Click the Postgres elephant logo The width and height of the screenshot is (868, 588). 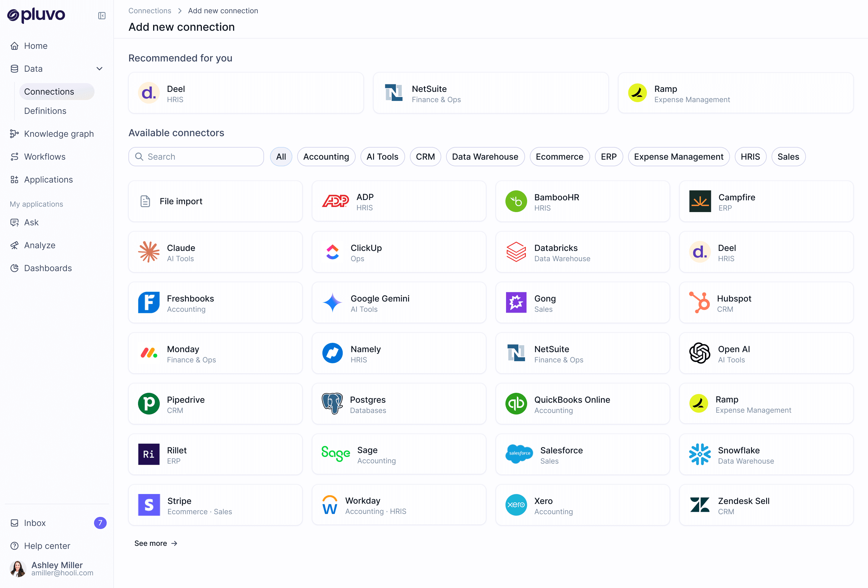(x=332, y=404)
